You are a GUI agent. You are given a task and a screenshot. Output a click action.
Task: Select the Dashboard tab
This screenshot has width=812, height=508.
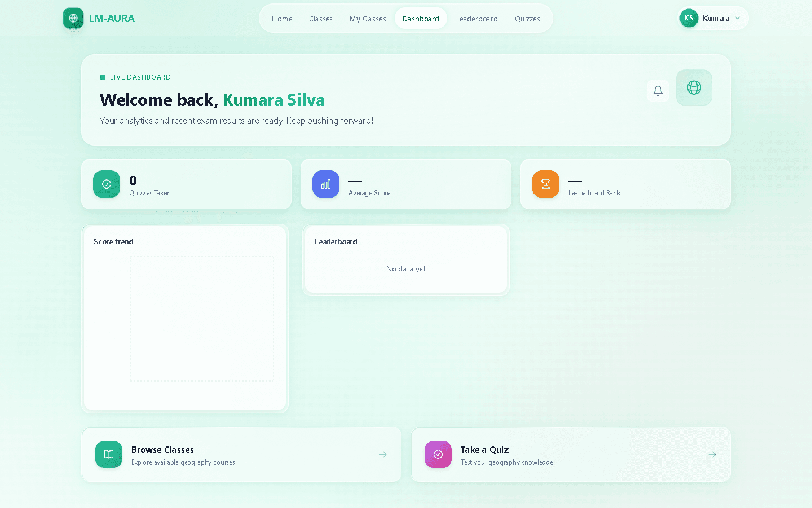pyautogui.click(x=421, y=19)
